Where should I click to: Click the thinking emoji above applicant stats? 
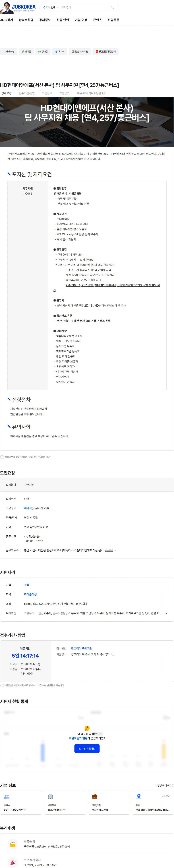(87, 728)
